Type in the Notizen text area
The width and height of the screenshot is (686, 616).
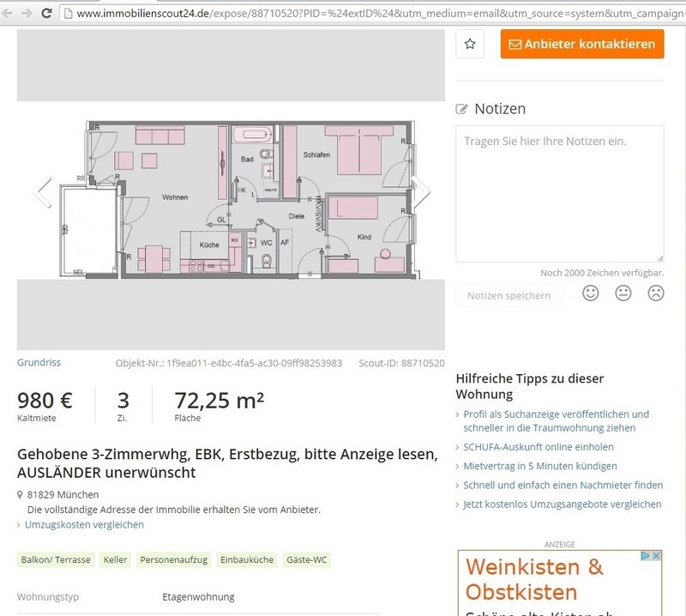559,193
